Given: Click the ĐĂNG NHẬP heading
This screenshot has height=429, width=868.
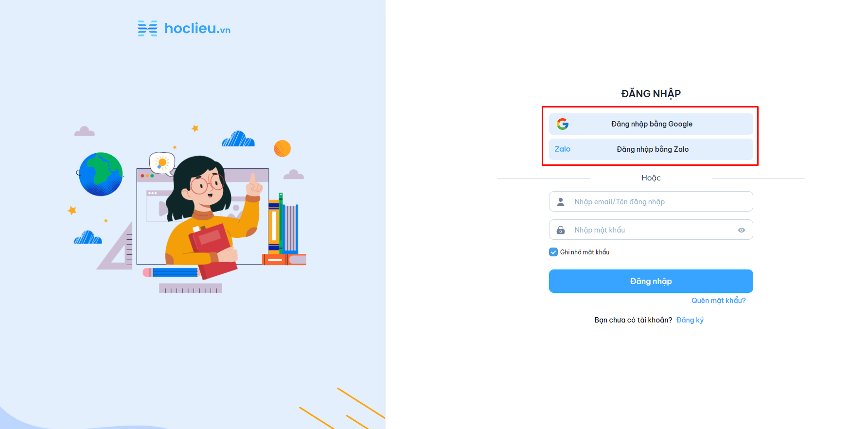Looking at the screenshot, I should (651, 93).
